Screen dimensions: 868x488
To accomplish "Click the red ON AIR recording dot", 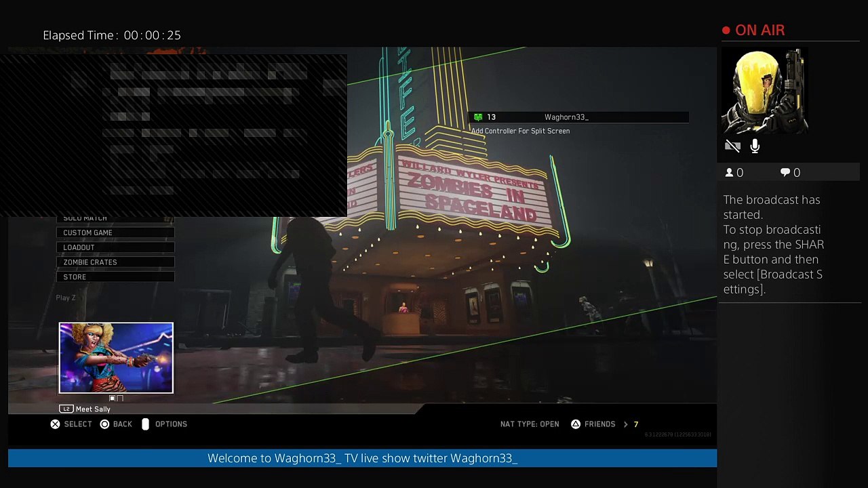I will (x=726, y=30).
